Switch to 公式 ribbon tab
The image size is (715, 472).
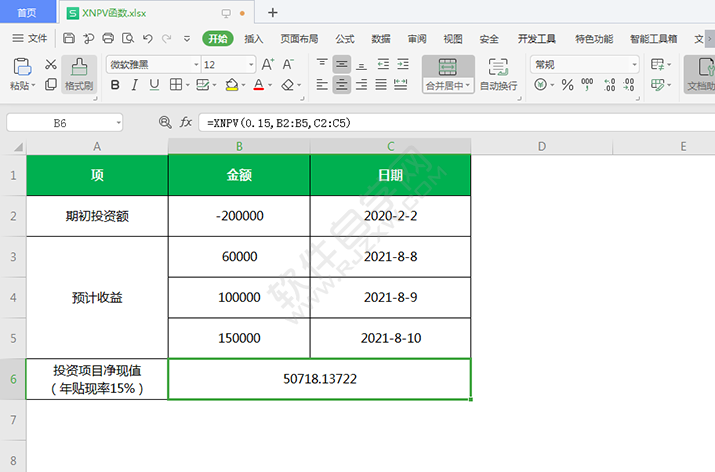[x=345, y=39]
